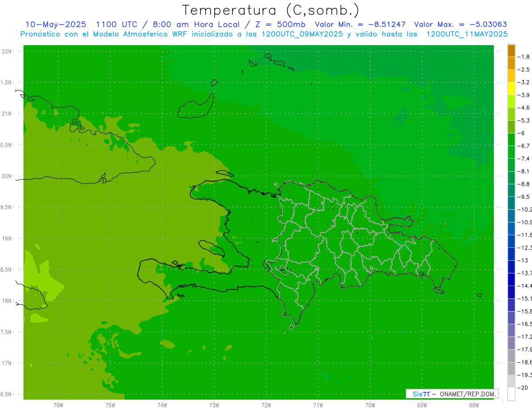Viewport: 532px width, 411px height.
Task: Click the '-6' colorbar value
Action: click(522, 133)
